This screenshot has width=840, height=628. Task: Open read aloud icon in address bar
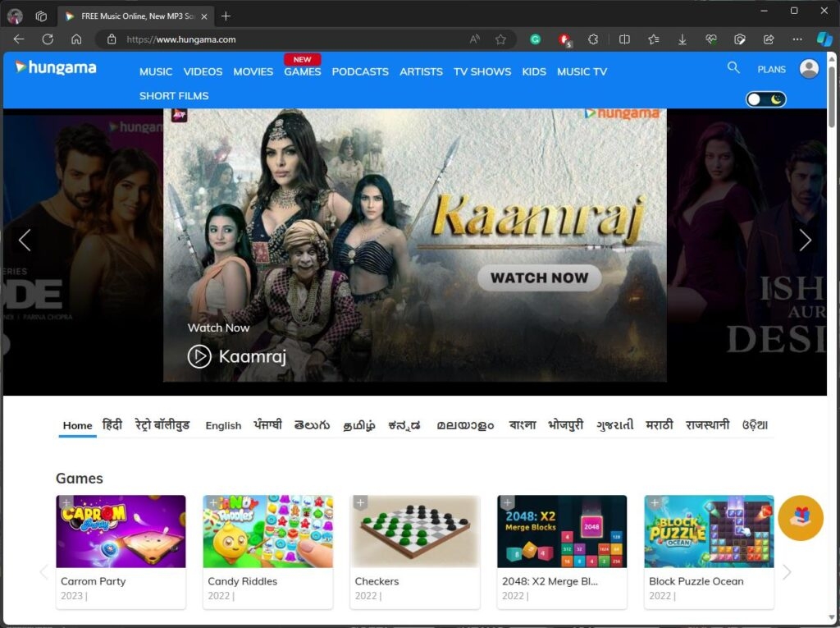[475, 39]
